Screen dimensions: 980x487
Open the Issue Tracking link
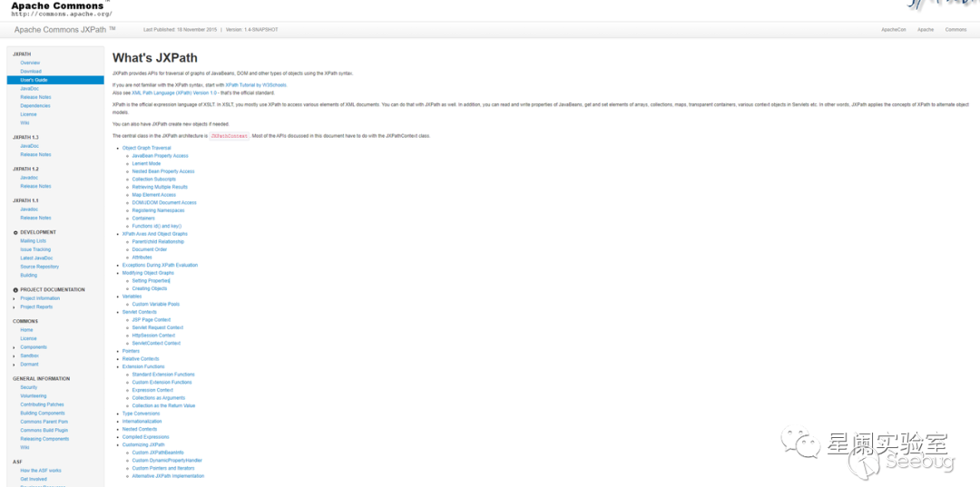35,249
